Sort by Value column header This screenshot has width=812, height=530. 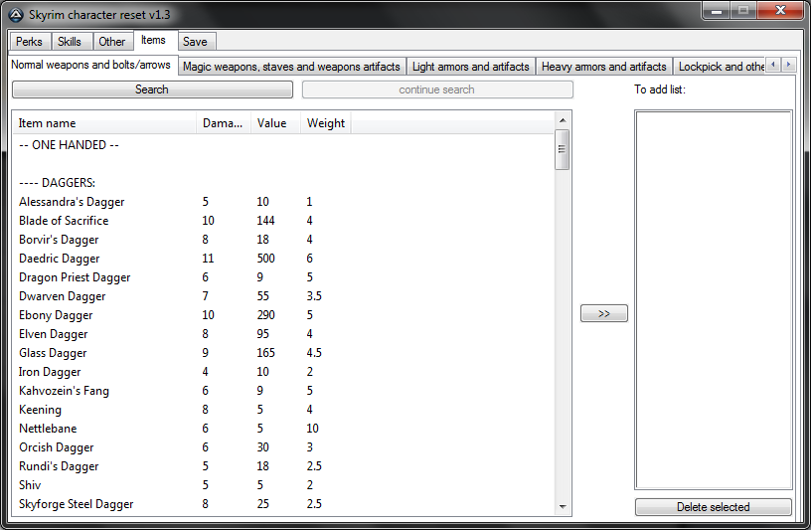275,123
